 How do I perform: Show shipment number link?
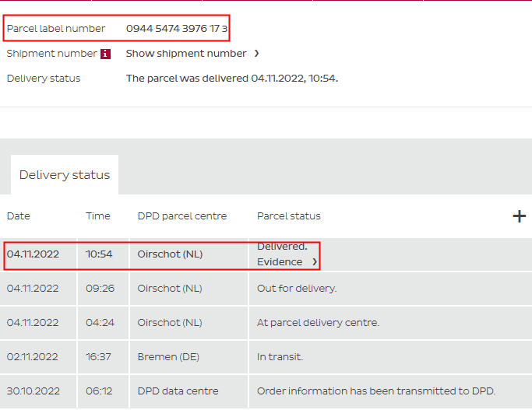[186, 54]
